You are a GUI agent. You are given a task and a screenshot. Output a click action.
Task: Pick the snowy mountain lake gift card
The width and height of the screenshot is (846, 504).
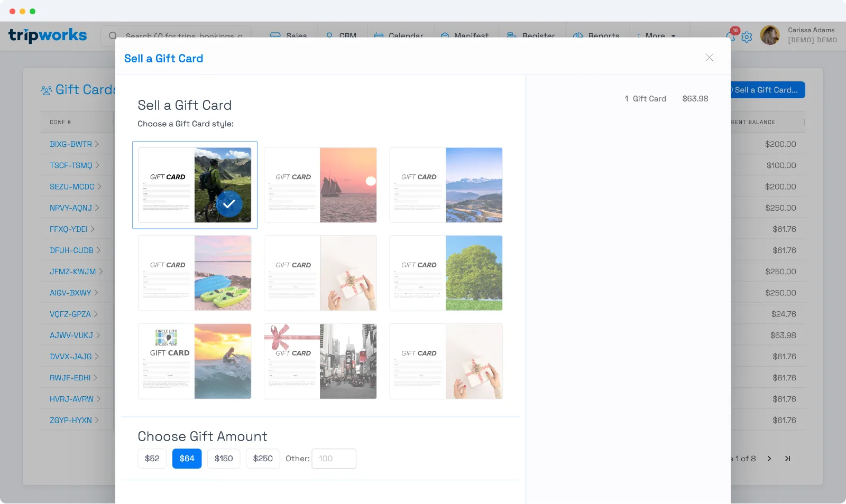tap(446, 185)
